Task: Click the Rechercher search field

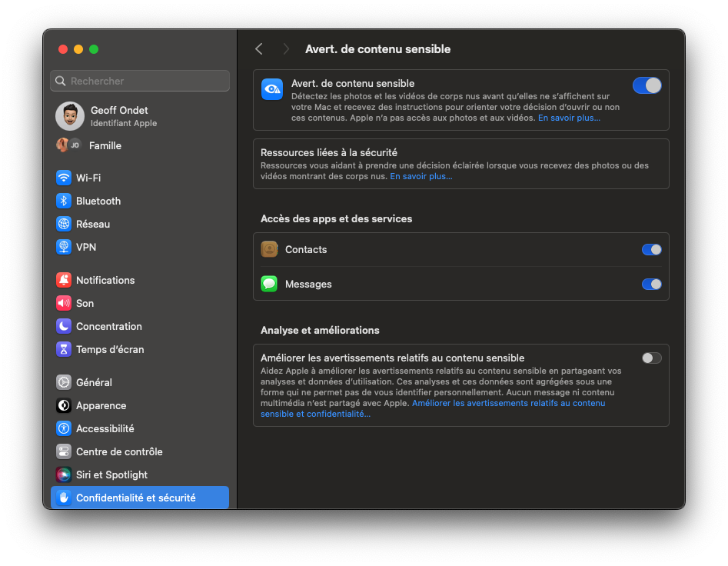Action: pos(140,82)
